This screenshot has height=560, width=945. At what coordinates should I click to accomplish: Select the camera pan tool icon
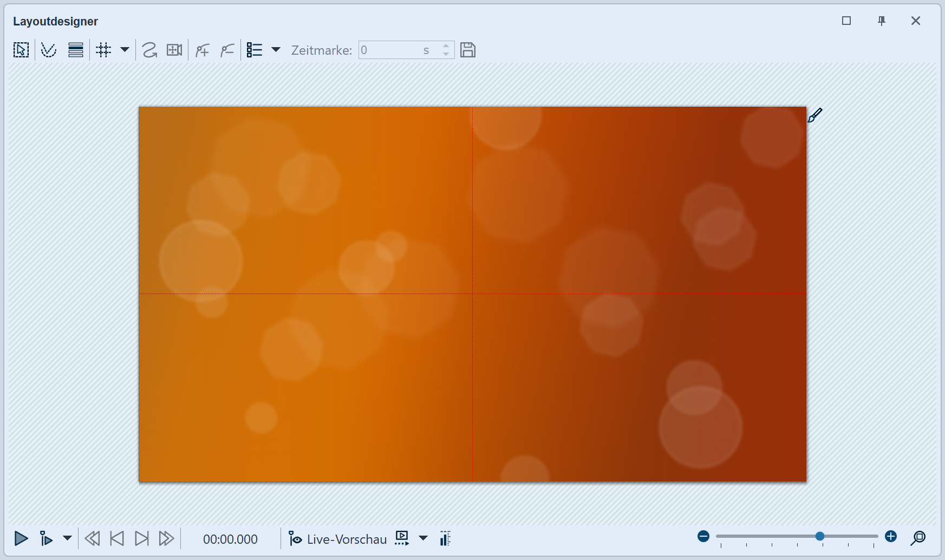click(x=174, y=50)
